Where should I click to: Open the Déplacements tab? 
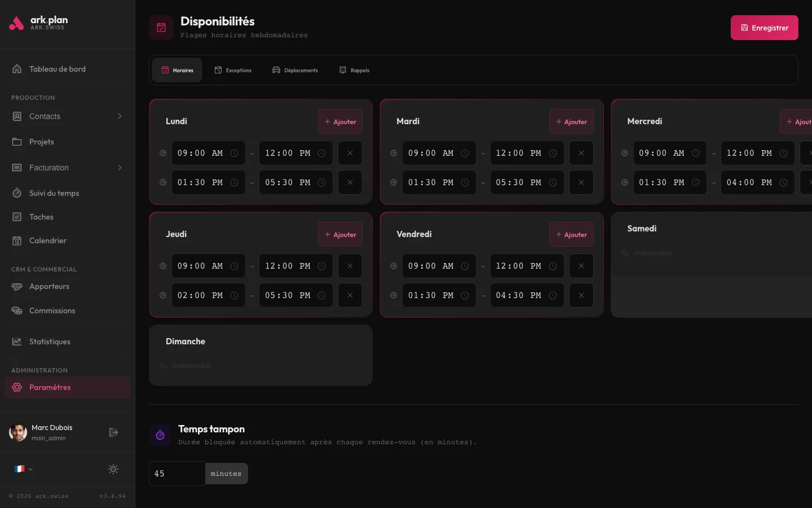point(295,70)
